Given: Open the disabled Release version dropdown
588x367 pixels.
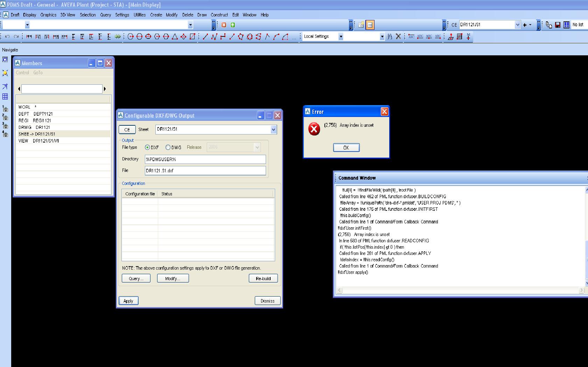Looking at the screenshot, I should click(257, 147).
